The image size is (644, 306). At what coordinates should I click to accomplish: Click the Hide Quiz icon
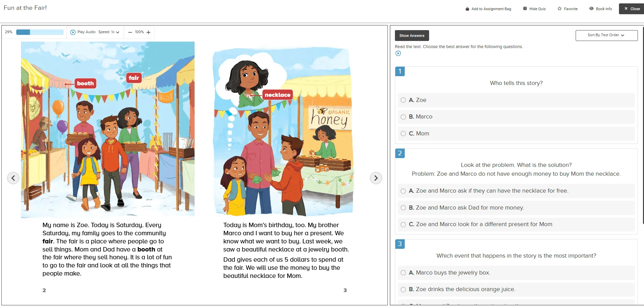[525, 9]
